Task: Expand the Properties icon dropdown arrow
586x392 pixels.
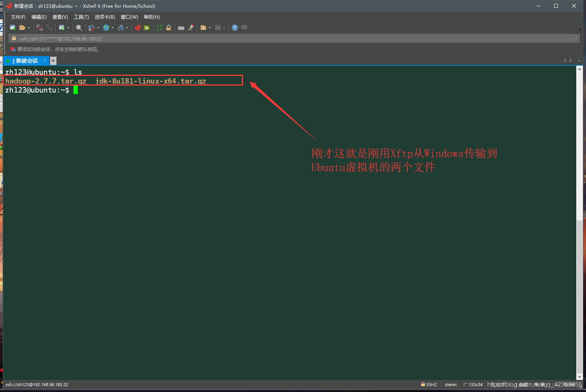Action: click(68, 28)
